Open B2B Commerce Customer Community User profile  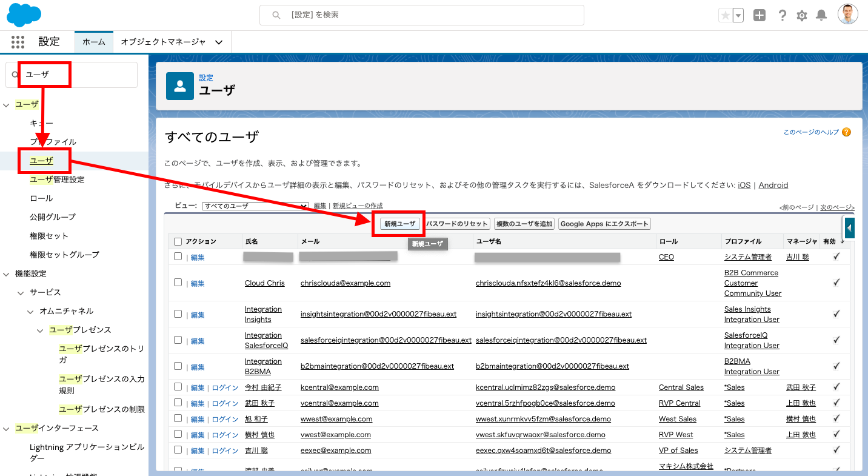point(753,283)
